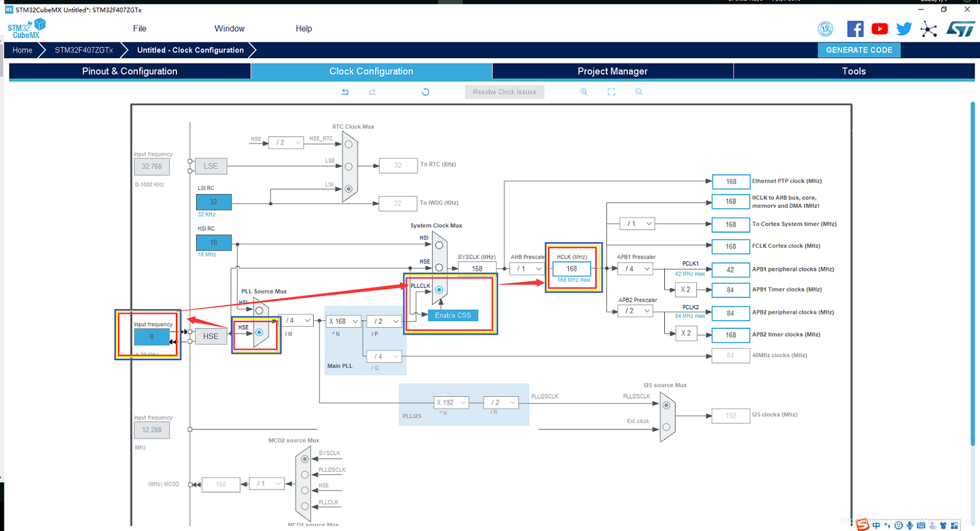Screen dimensions: 980x531
Task: Open the File menu
Action: click(140, 29)
